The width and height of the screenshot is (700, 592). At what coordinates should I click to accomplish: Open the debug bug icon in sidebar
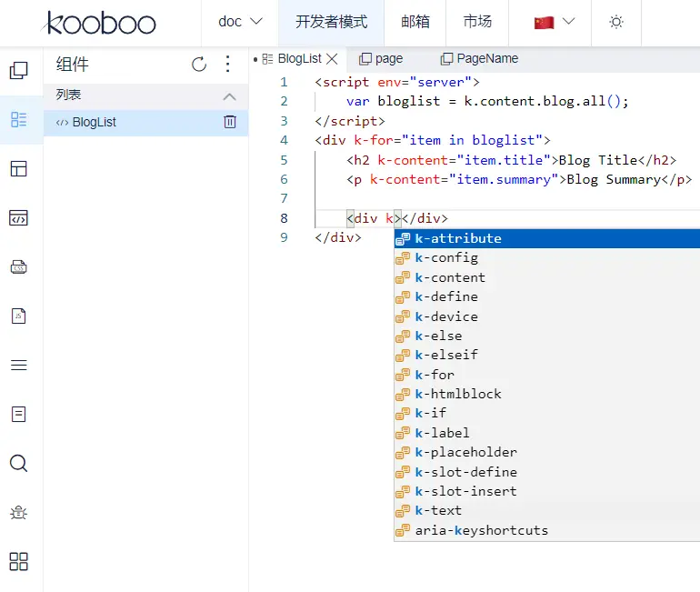pos(18,512)
